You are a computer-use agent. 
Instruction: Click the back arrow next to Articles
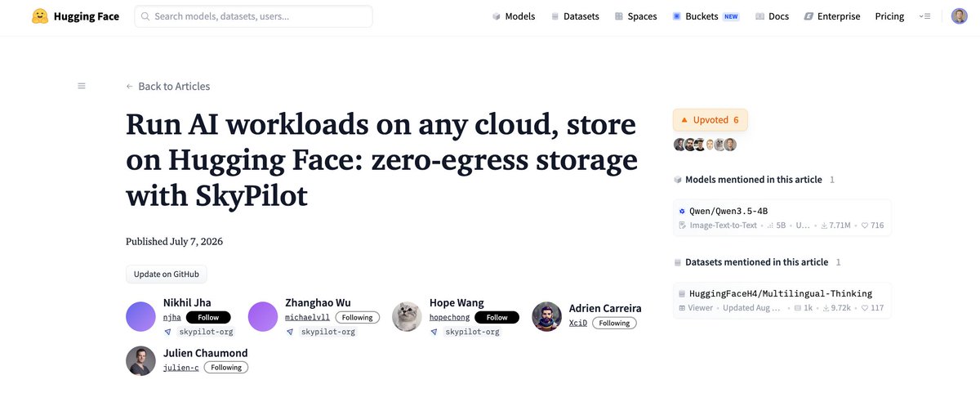(130, 87)
